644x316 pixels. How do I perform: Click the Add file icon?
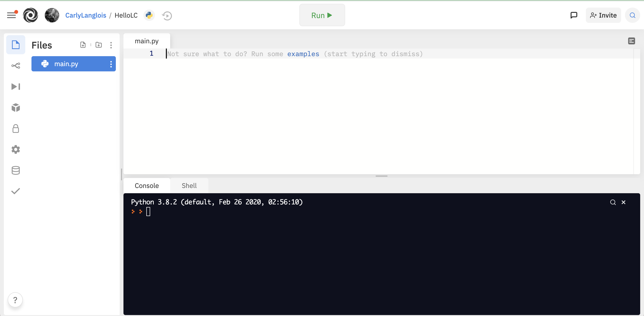coord(83,45)
